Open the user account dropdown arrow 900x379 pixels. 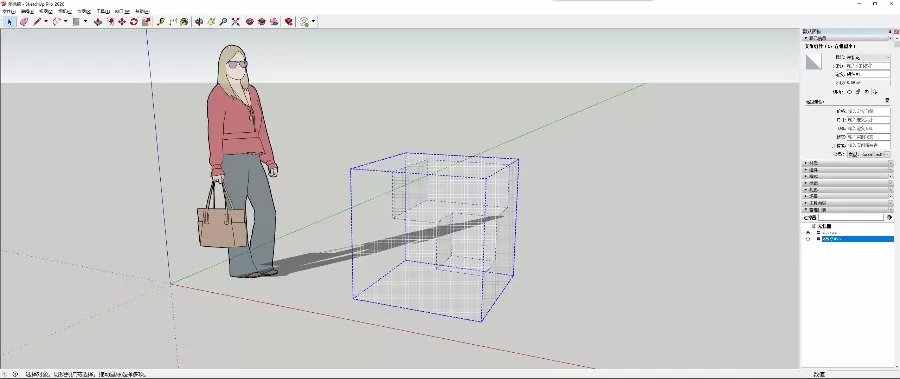coord(313,21)
